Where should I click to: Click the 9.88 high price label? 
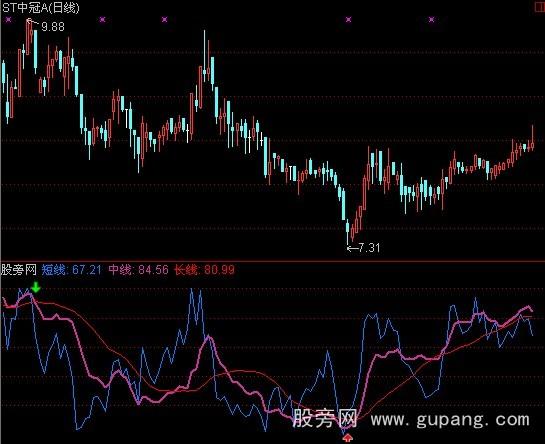53,27
